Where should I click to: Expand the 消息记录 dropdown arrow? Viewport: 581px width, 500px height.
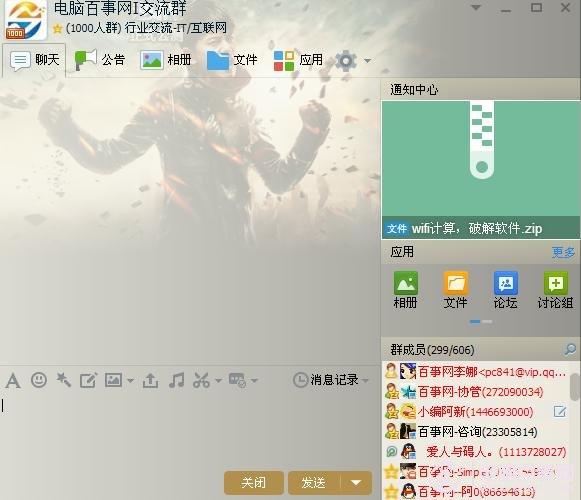[x=366, y=380]
